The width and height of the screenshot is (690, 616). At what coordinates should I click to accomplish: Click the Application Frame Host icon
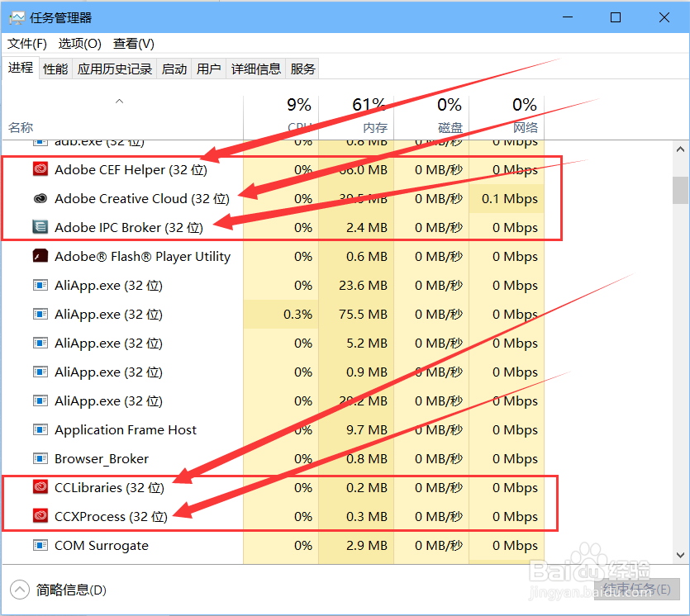[40, 429]
